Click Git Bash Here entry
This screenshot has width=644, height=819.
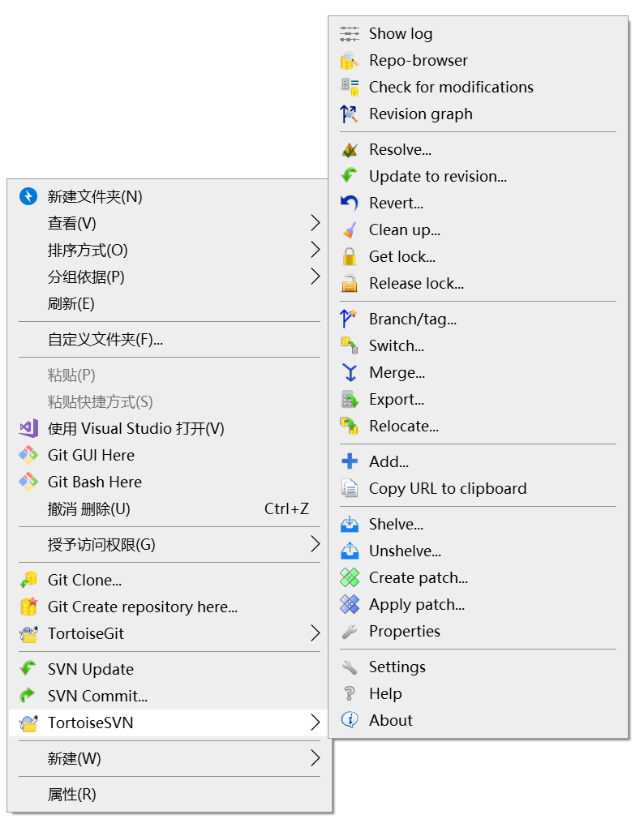(94, 482)
